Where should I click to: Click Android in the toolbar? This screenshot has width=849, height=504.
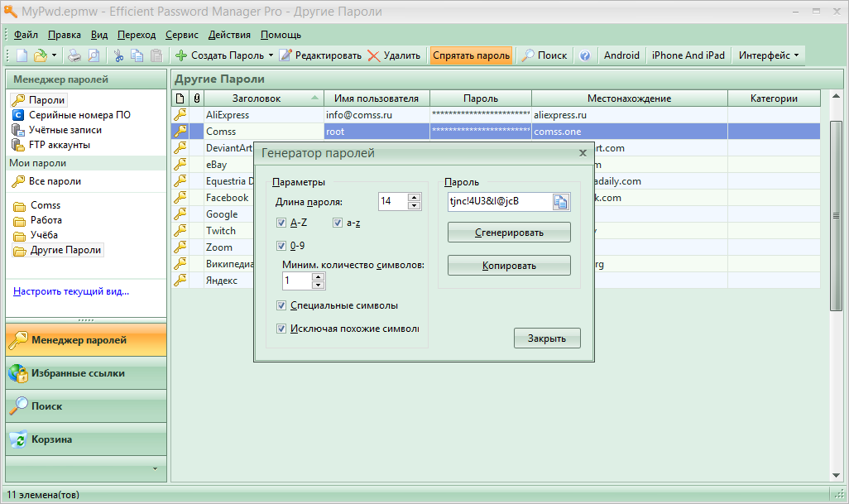coord(621,55)
